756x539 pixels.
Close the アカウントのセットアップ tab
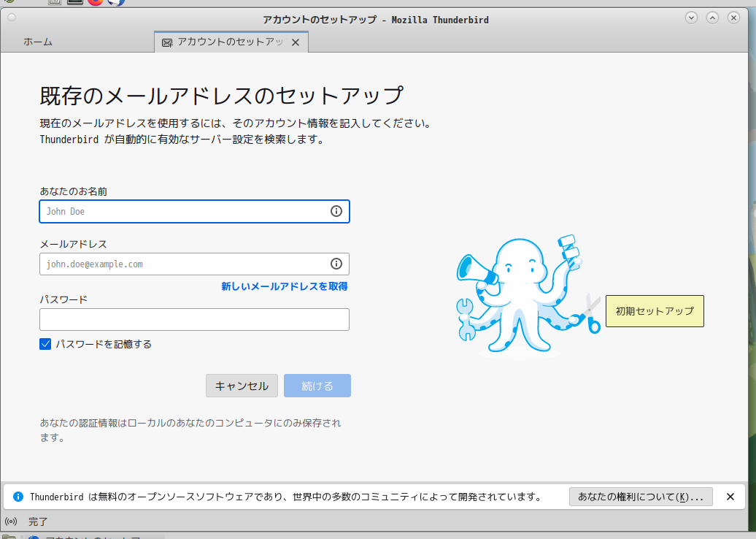[x=296, y=42]
